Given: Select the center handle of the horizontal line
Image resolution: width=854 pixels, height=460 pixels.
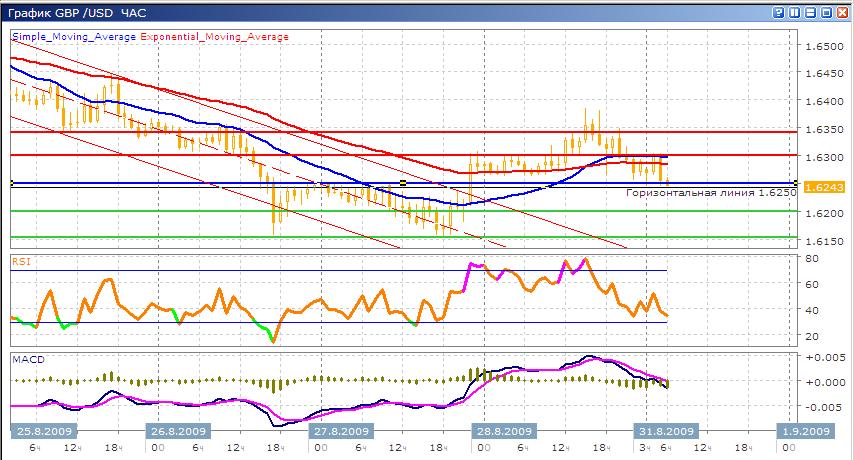Looking at the screenshot, I should point(402,183).
